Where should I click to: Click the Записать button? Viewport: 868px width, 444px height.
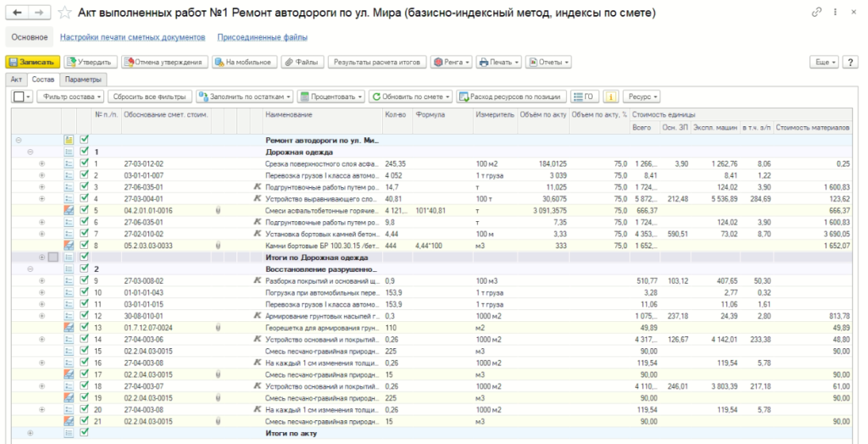click(x=34, y=62)
